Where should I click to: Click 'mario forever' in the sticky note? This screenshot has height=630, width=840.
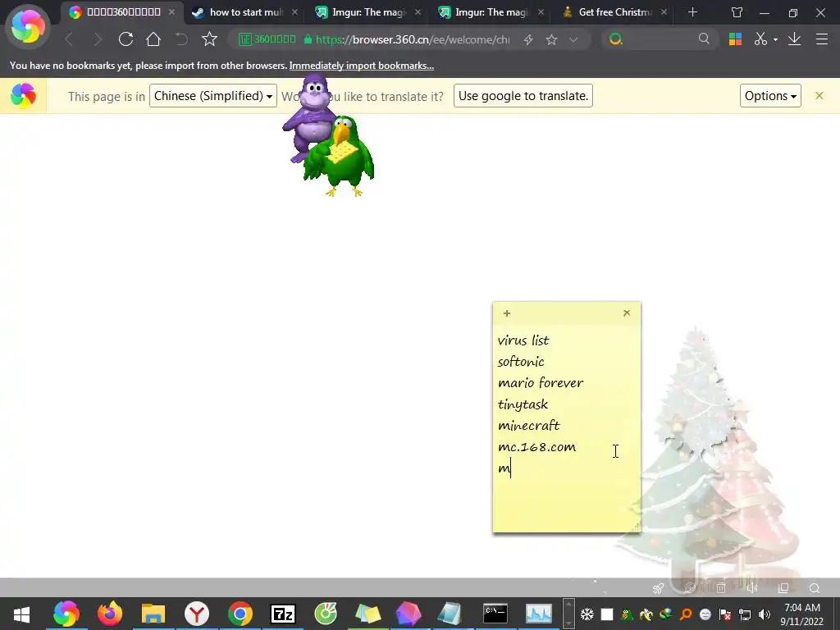(541, 382)
